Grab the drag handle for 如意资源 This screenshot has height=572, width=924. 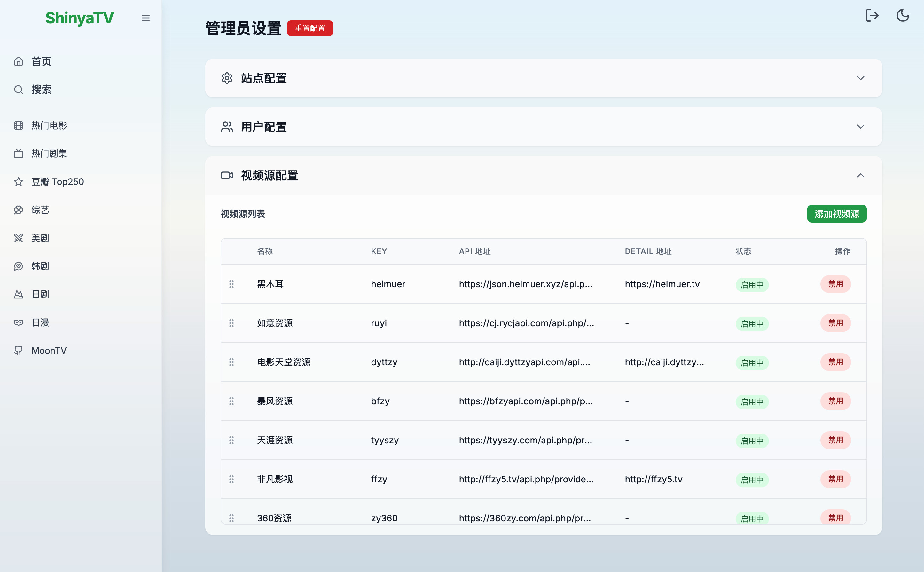231,323
